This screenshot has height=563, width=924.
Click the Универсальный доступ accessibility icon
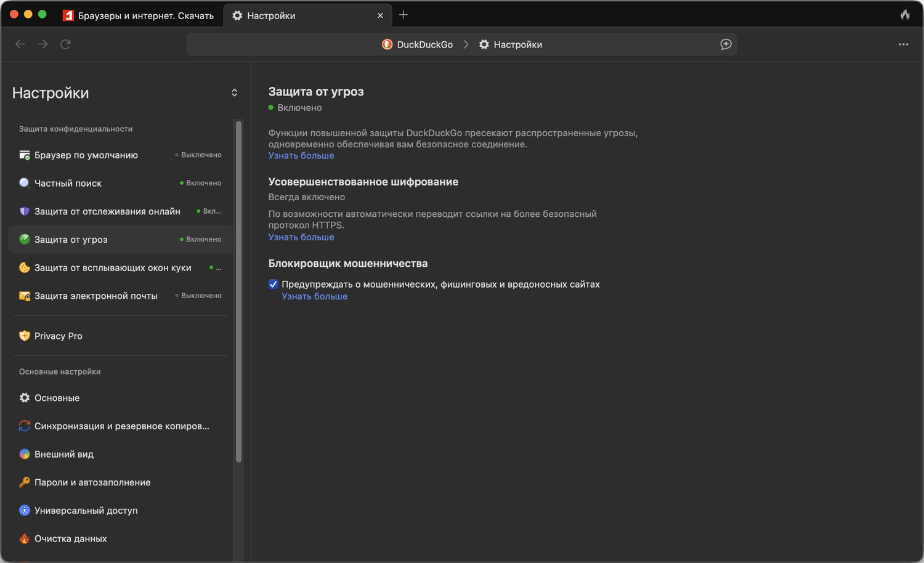pos(25,511)
